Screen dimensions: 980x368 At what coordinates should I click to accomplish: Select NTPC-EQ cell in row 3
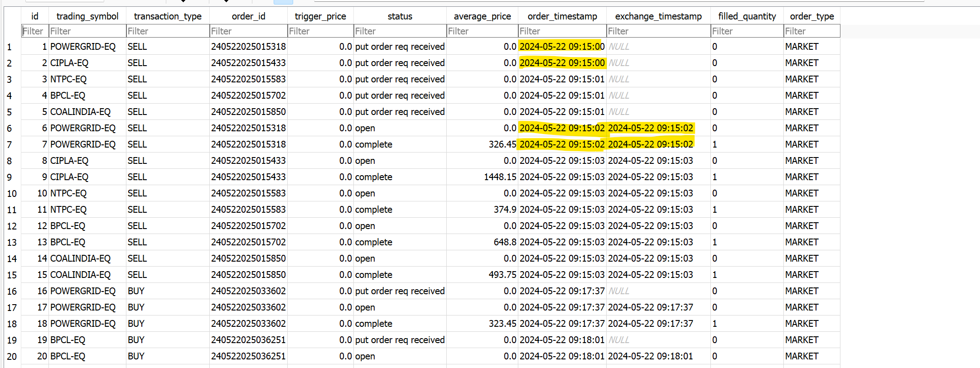pos(87,79)
